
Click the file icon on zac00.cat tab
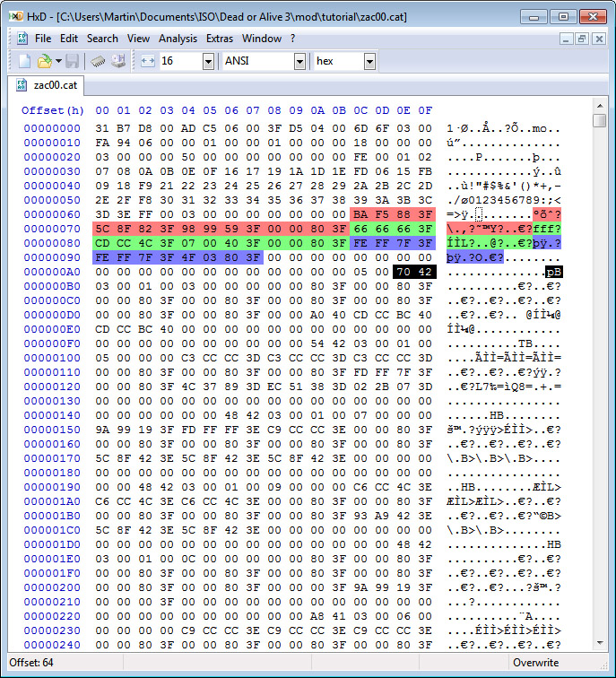[x=22, y=84]
